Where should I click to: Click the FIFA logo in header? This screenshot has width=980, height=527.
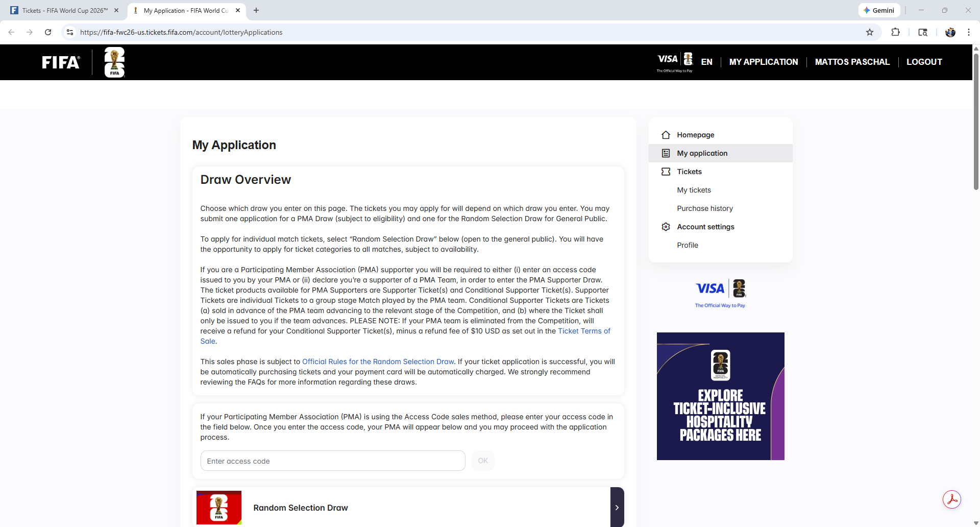click(61, 62)
